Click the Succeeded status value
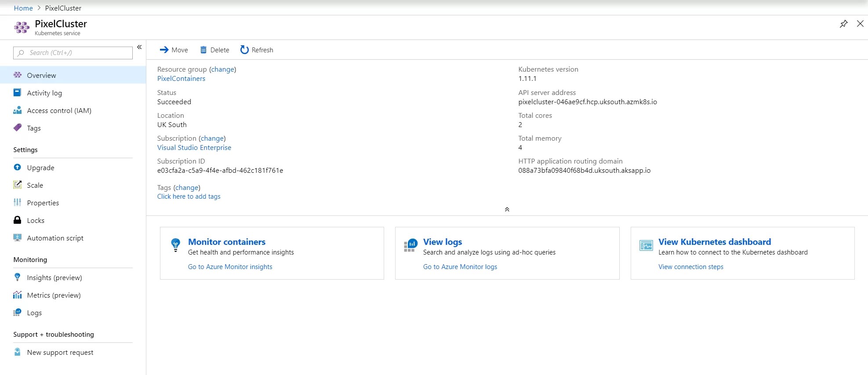The image size is (868, 375). [x=174, y=102]
